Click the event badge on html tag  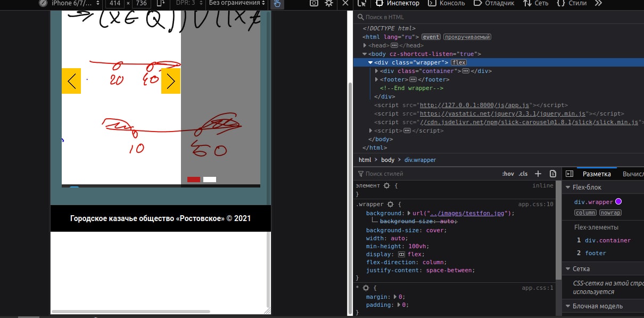point(431,37)
